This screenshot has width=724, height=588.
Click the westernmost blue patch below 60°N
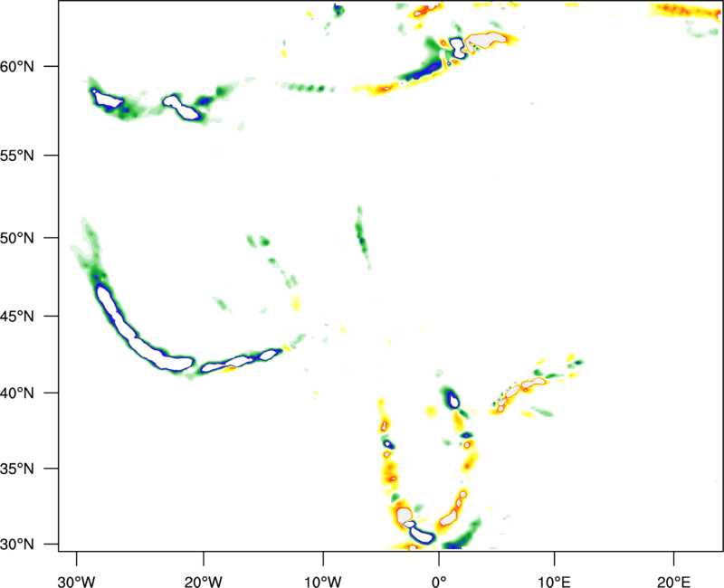point(109,100)
